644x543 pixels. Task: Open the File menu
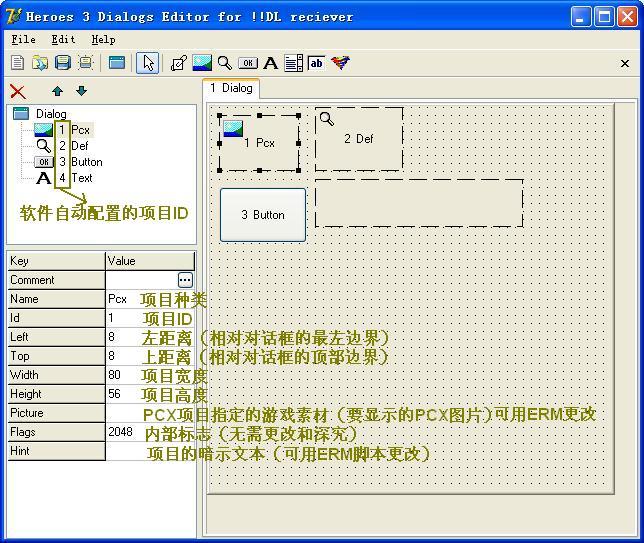tap(23, 39)
